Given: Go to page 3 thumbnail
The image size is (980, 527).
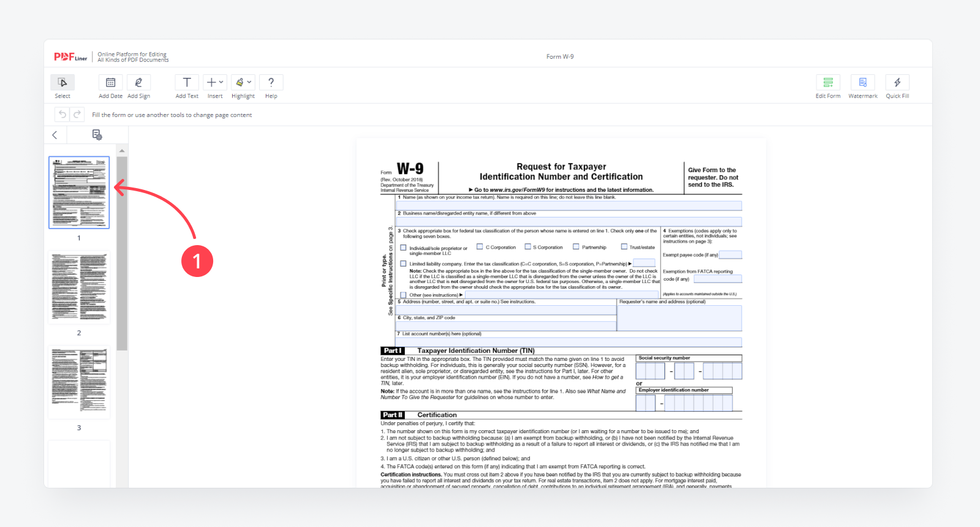Looking at the screenshot, I should point(79,382).
